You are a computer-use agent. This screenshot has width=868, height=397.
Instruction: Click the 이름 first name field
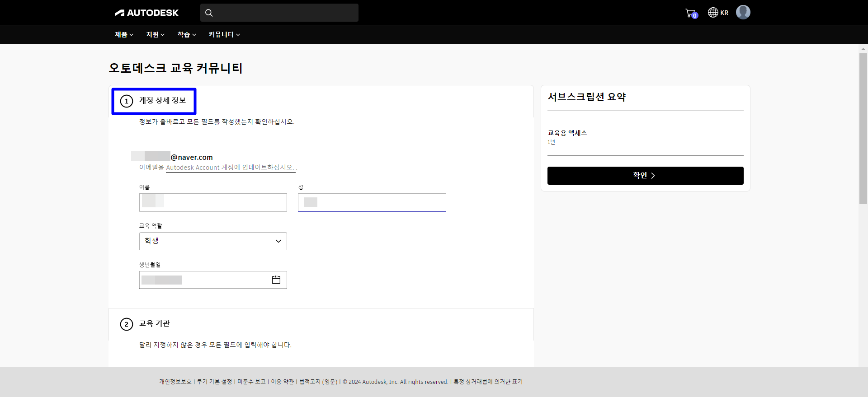pyautogui.click(x=213, y=202)
